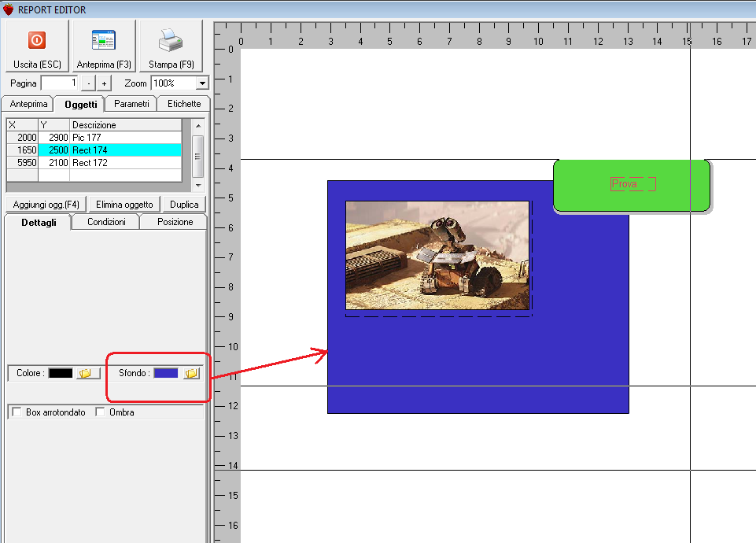
Task: Select the Rect 172 row
Action: [94, 163]
